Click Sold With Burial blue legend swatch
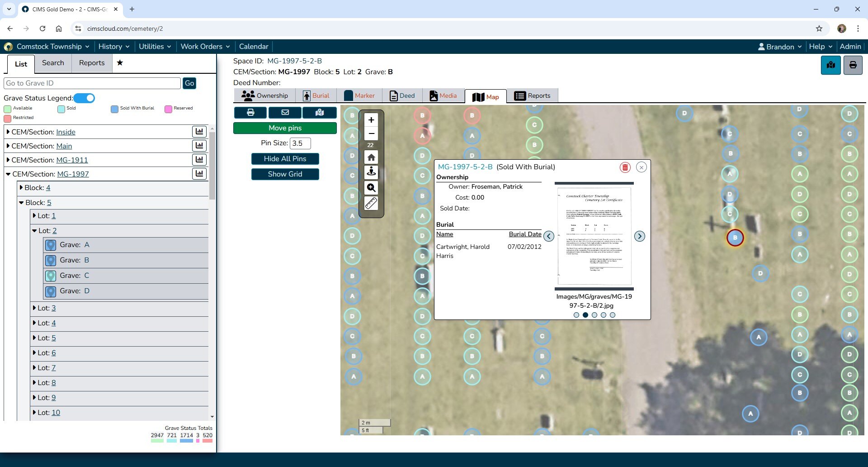 point(114,109)
